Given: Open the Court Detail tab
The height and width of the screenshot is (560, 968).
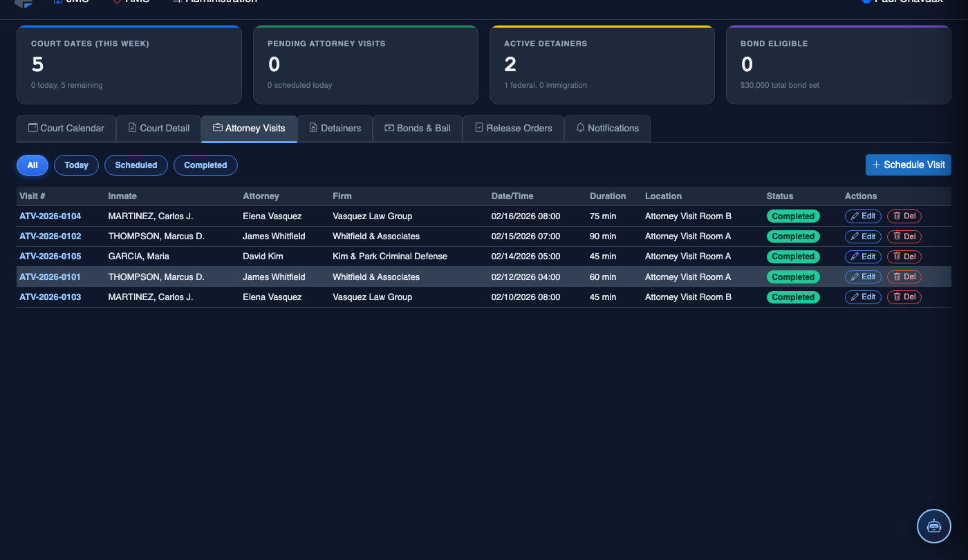Looking at the screenshot, I should [x=159, y=129].
